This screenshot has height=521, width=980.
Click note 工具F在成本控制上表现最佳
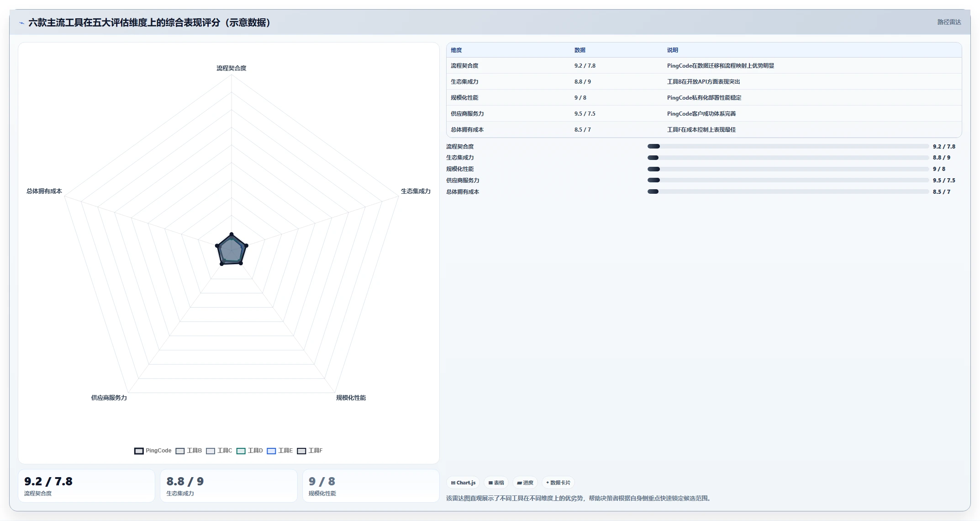point(701,130)
